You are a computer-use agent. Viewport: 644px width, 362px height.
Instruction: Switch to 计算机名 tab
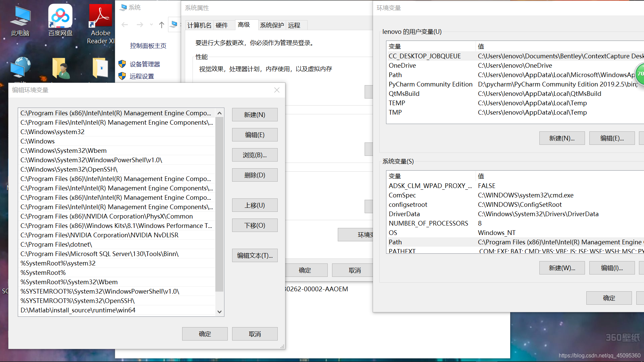[x=199, y=25]
